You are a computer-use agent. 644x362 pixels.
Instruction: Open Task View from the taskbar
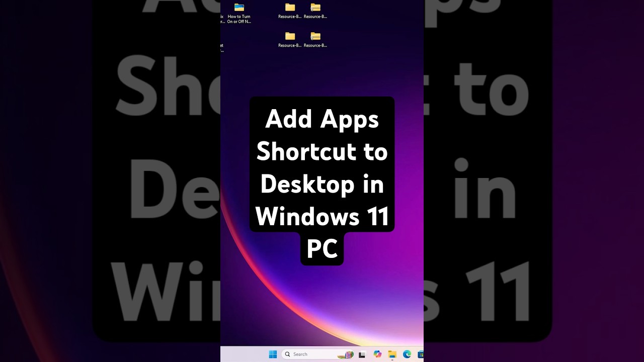click(x=362, y=355)
